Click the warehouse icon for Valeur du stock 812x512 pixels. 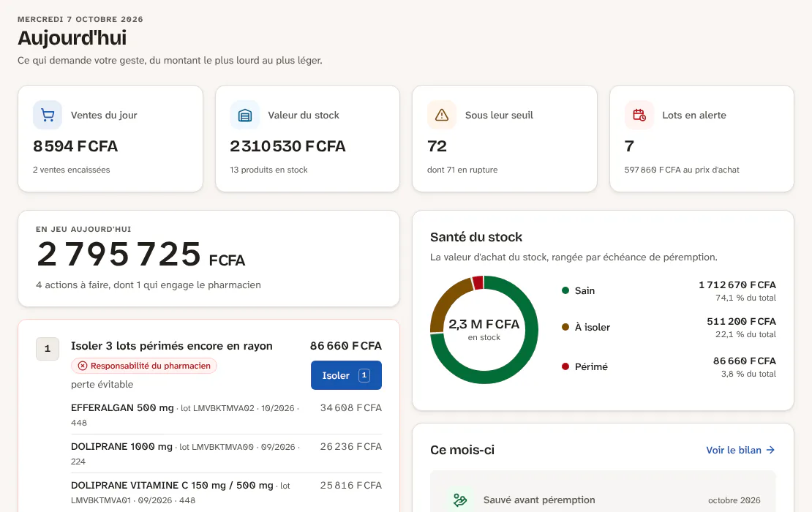(x=245, y=115)
